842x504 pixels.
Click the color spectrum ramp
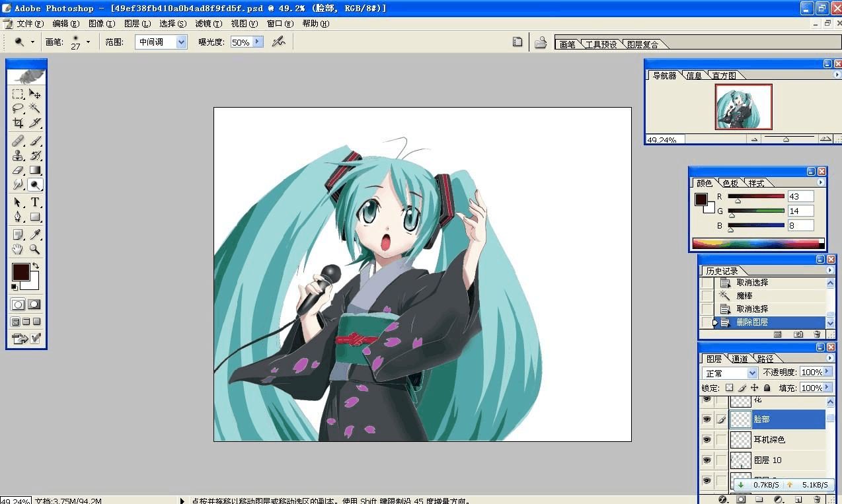(758, 243)
